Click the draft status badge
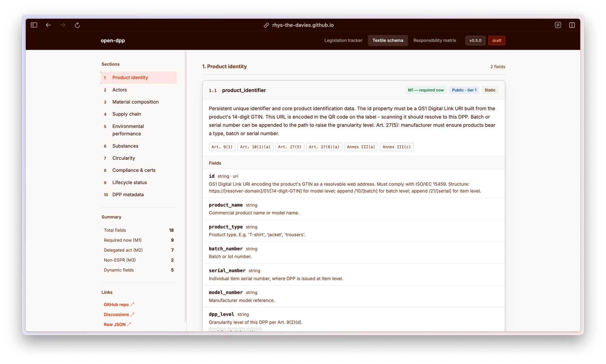Viewport: 606px width, 364px height. tap(497, 40)
